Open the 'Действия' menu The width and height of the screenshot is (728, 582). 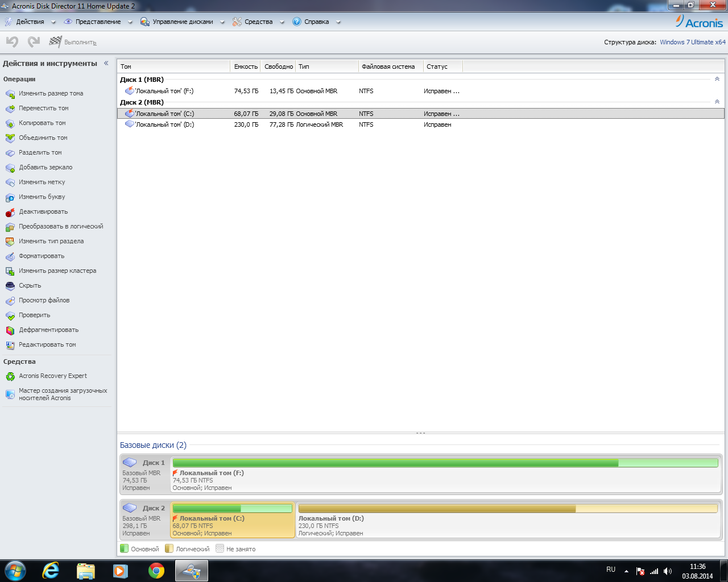pyautogui.click(x=30, y=22)
